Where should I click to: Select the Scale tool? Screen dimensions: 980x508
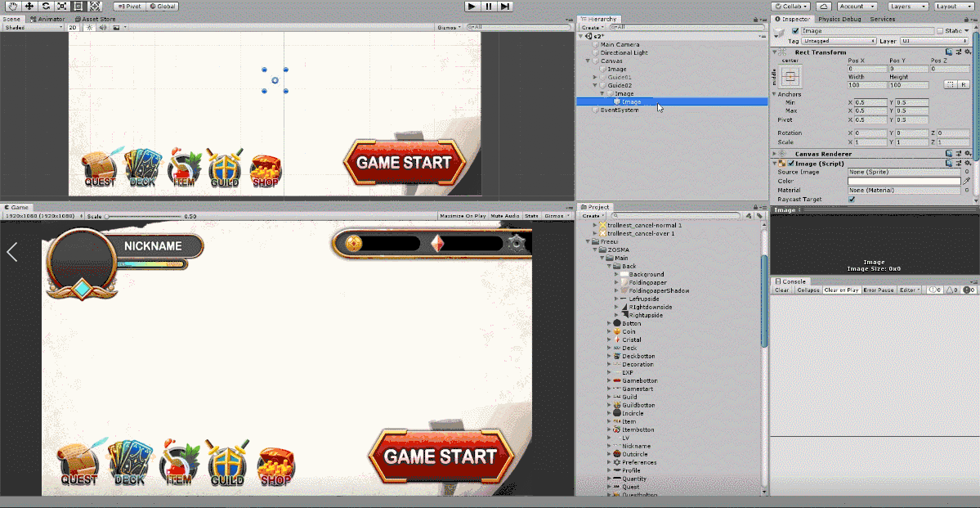coord(61,7)
